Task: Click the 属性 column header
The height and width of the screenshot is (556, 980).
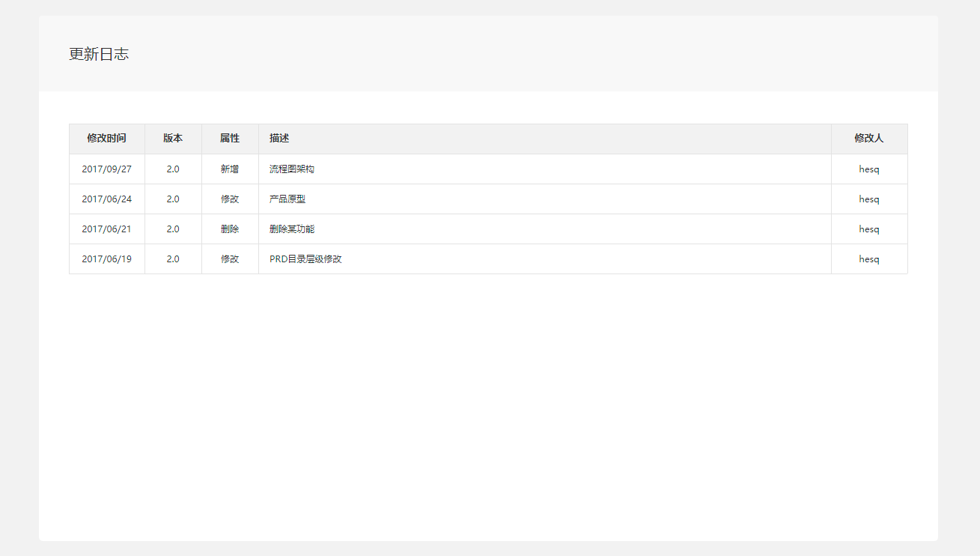Action: click(230, 139)
